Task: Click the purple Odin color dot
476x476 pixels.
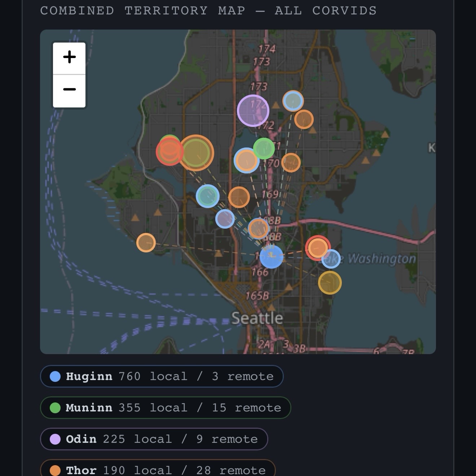Action: 55,439
